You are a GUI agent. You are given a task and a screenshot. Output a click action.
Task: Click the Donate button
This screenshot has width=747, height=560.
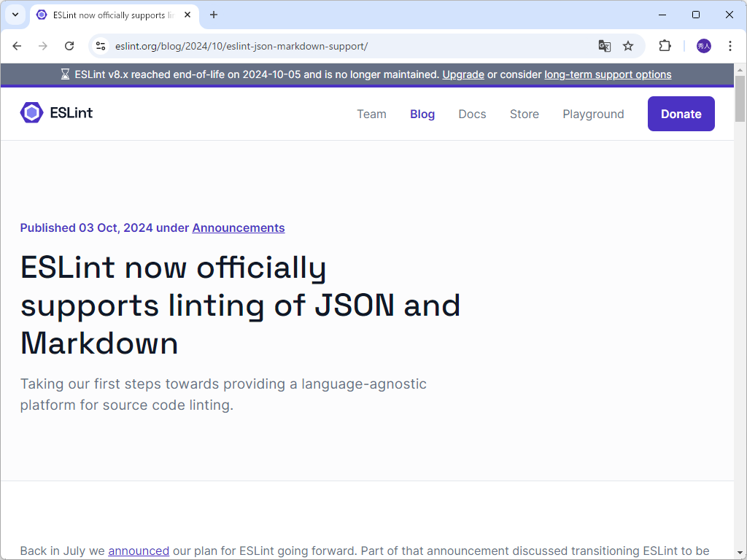click(x=681, y=114)
